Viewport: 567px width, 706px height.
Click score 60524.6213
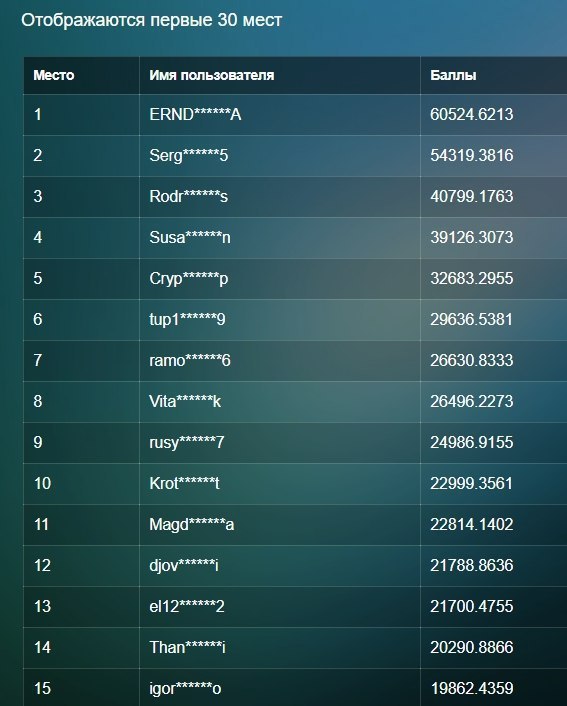click(x=472, y=114)
